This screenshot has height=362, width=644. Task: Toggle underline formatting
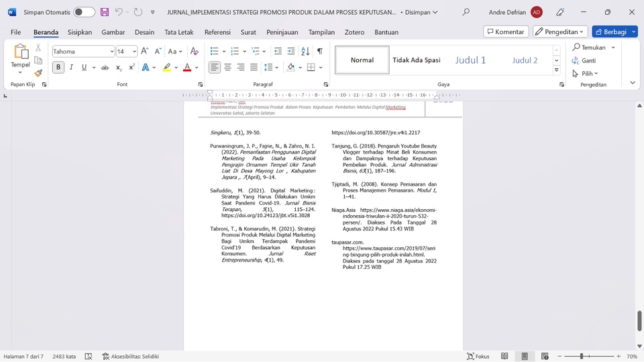(85, 67)
